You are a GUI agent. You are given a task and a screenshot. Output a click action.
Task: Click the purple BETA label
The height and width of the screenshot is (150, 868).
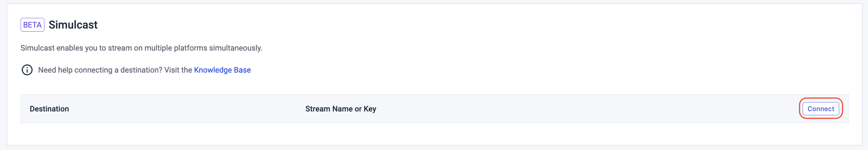[32, 25]
